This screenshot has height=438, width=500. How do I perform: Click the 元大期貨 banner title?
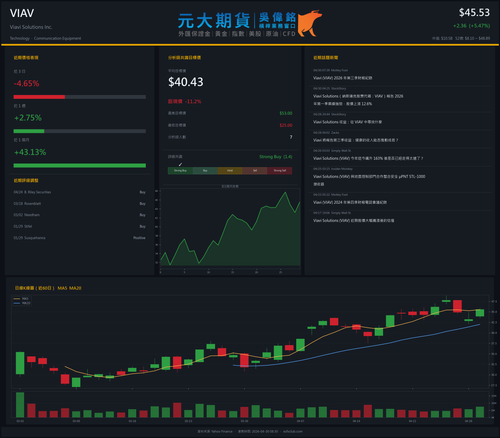pyautogui.click(x=214, y=21)
